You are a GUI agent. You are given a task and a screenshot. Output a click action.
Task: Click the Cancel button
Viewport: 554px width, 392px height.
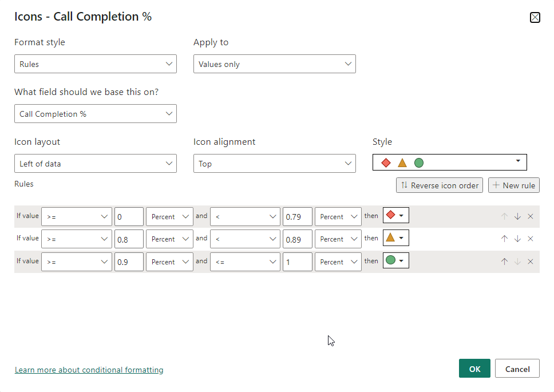(517, 369)
